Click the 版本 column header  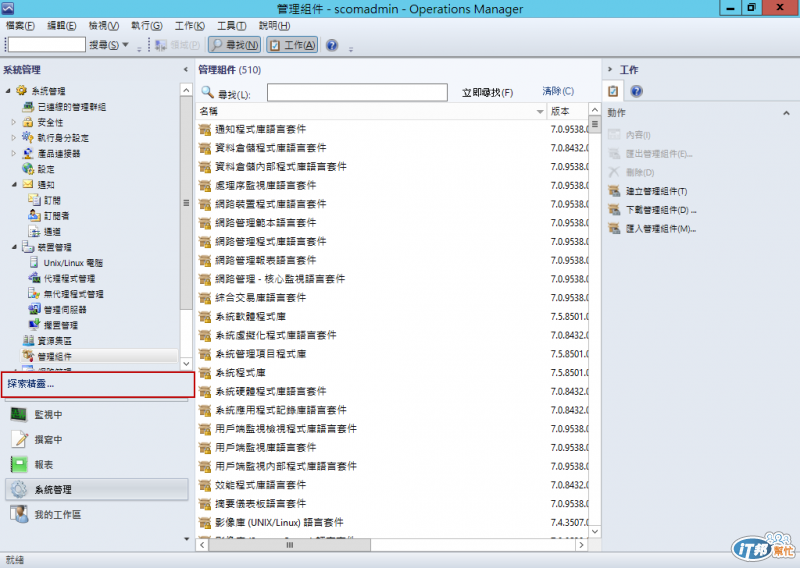click(x=567, y=111)
